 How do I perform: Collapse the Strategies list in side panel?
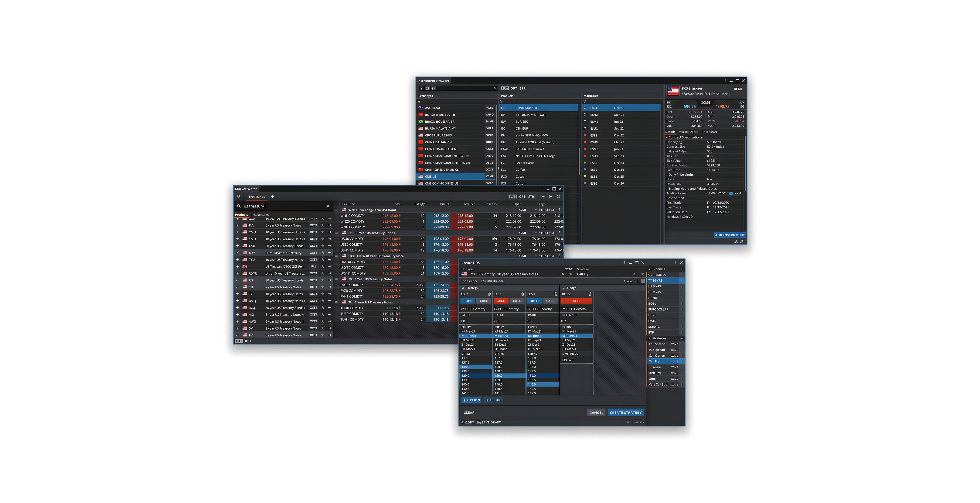[649, 338]
